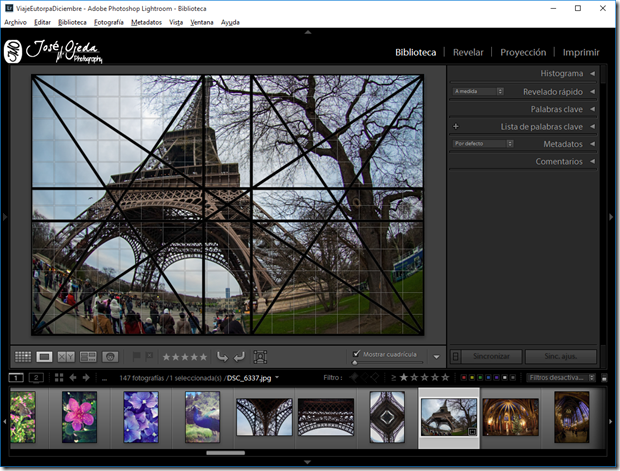The image size is (620, 471).
Task: Toggle Mostrar cuadrícula checkbox
Action: (357, 353)
